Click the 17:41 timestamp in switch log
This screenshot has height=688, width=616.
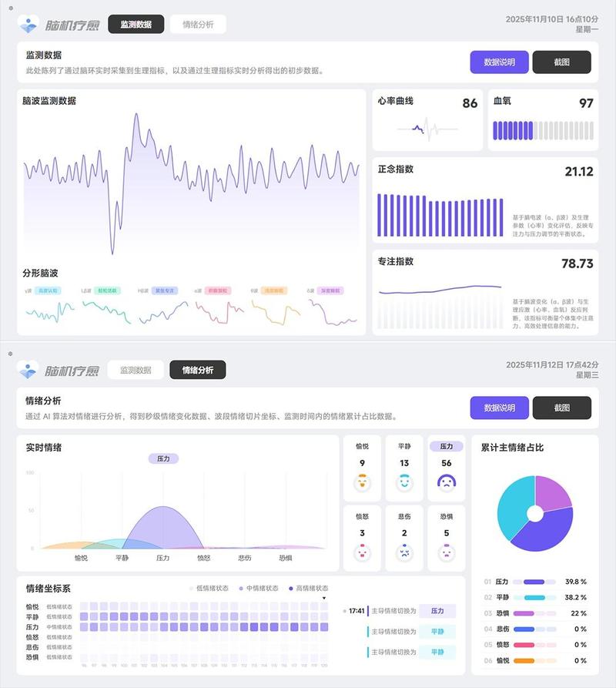pos(357,611)
